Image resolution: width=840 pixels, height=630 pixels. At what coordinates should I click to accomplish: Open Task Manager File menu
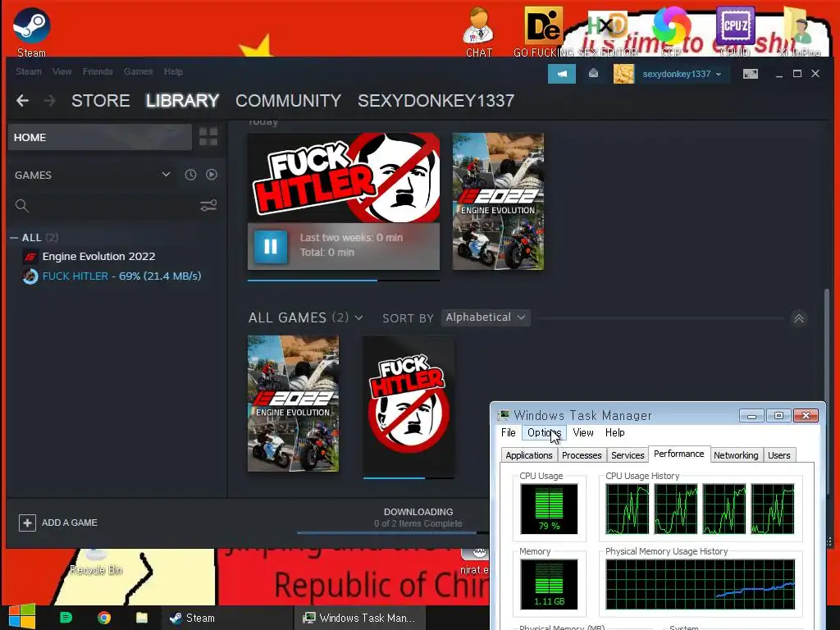tap(509, 433)
